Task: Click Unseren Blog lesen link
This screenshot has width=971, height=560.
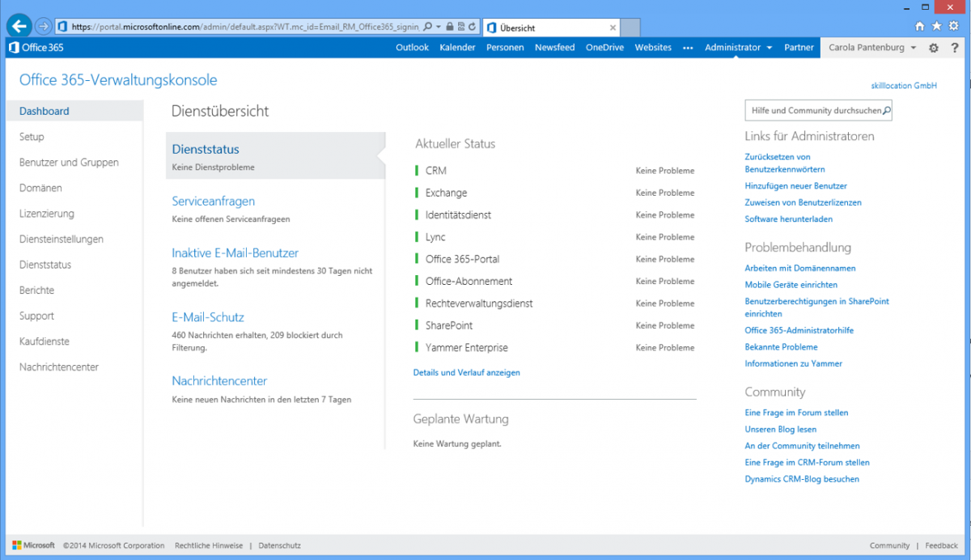Action: pos(781,430)
